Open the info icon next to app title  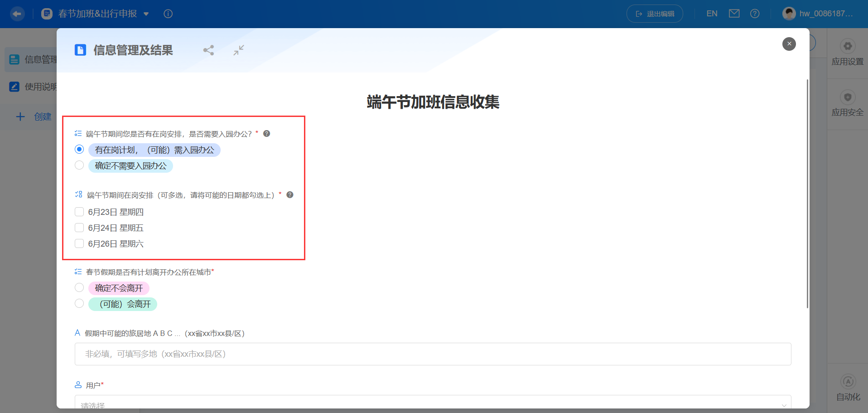pyautogui.click(x=168, y=14)
